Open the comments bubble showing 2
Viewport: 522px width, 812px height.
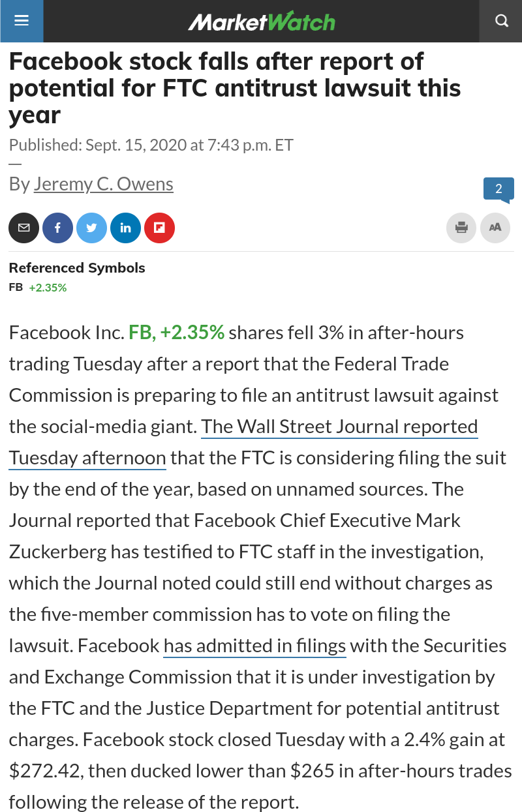(499, 189)
